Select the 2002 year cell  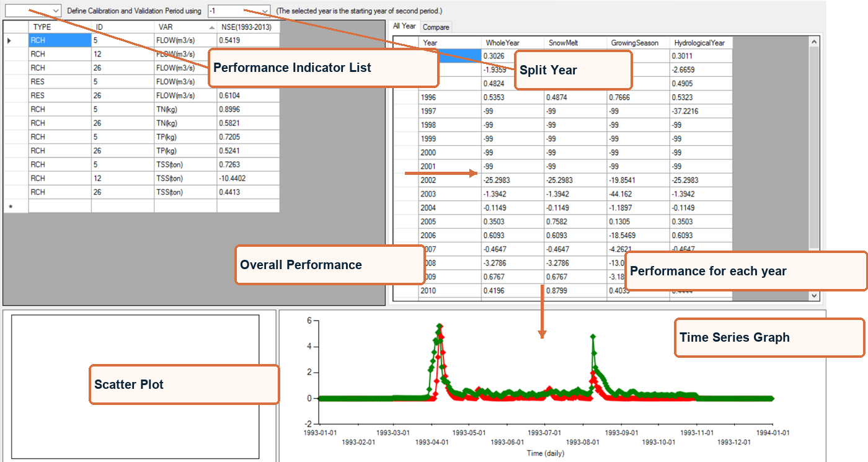pyautogui.click(x=450, y=180)
